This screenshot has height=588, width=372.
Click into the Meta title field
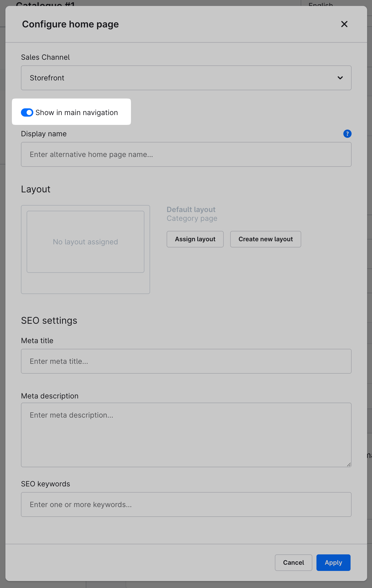click(186, 361)
